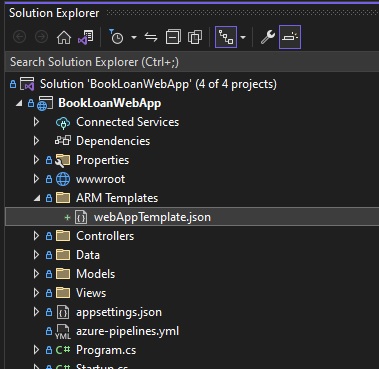Collapse All items in Solution Explorer
The image size is (379, 369).
pos(173,37)
